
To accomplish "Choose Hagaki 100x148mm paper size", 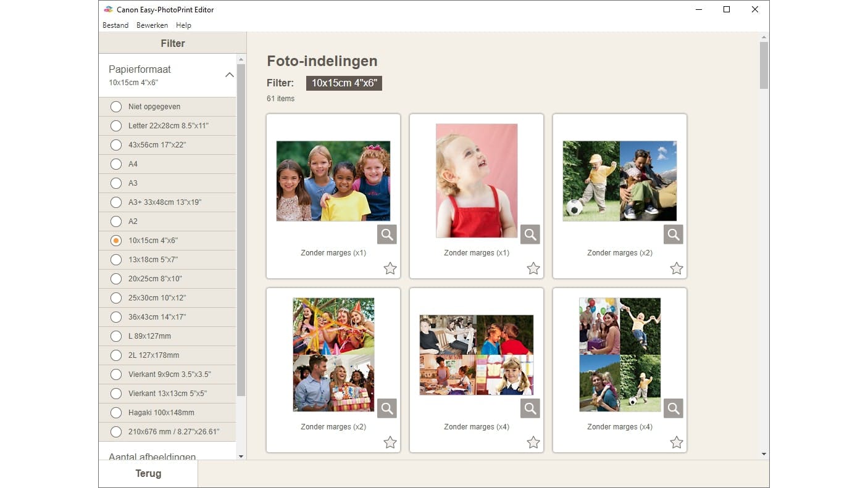I will pos(167,413).
